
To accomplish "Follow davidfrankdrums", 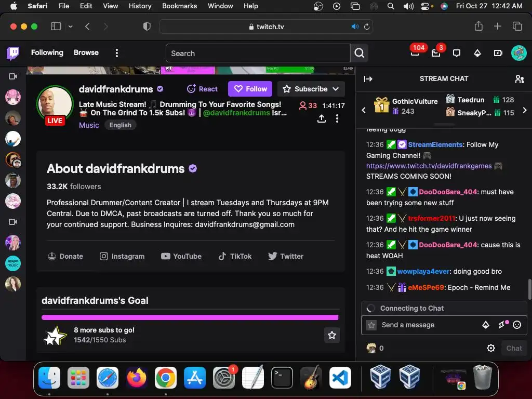I will [x=250, y=89].
